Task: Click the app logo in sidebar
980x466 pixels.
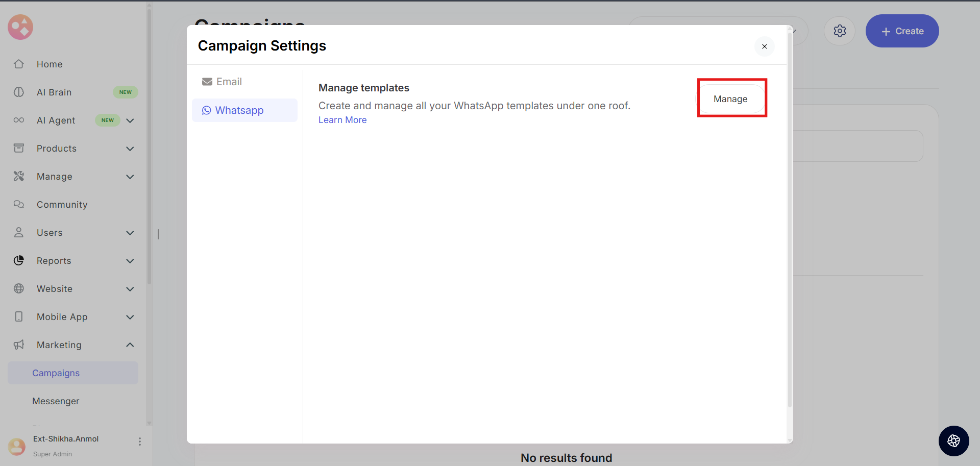Action: [x=20, y=27]
